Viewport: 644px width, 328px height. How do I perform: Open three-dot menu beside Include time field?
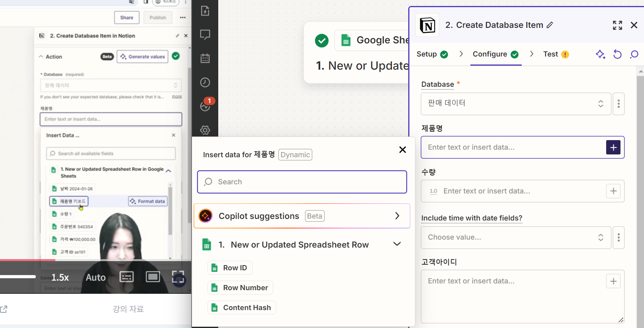619,238
